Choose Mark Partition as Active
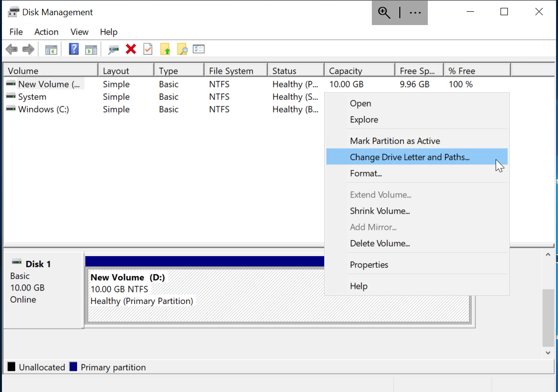This screenshot has width=558, height=392. coord(394,140)
